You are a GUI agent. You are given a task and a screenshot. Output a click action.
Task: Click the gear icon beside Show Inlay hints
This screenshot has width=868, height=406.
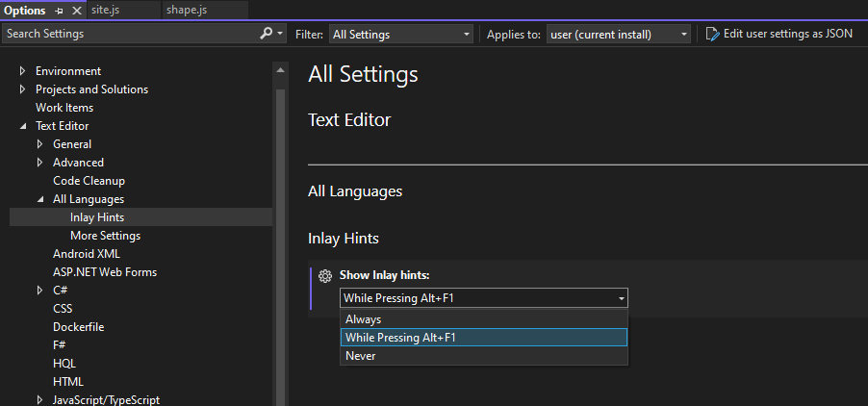pyautogui.click(x=325, y=276)
